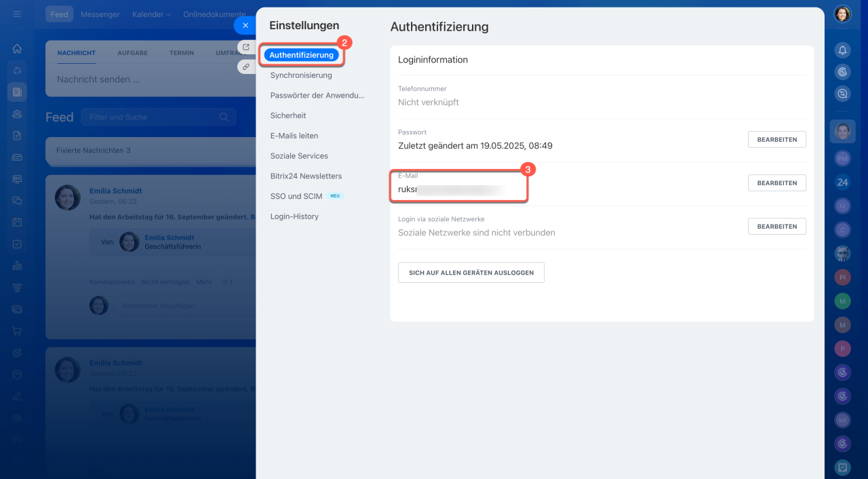This screenshot has width=868, height=479.
Task: Open the Feed icon in left sidebar
Action: pos(17,92)
